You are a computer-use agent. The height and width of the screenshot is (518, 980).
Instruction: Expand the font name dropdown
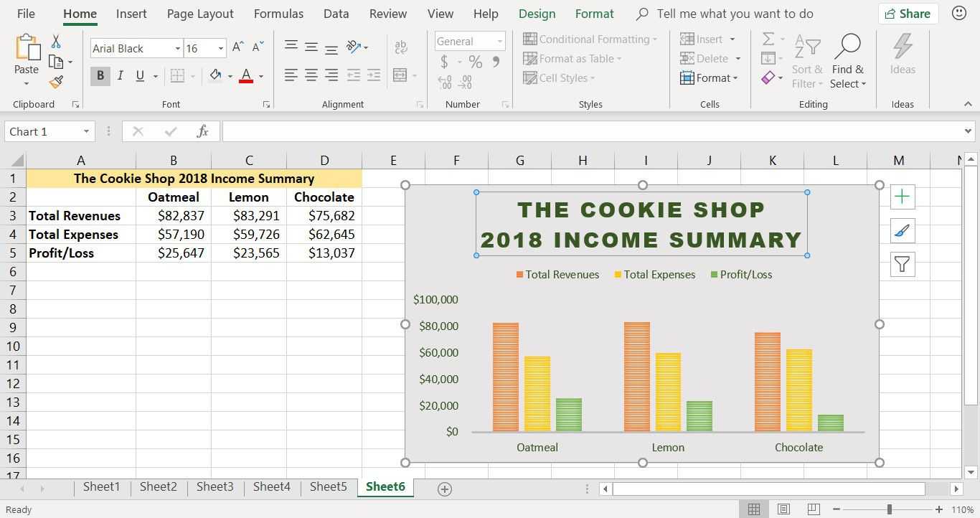point(177,49)
